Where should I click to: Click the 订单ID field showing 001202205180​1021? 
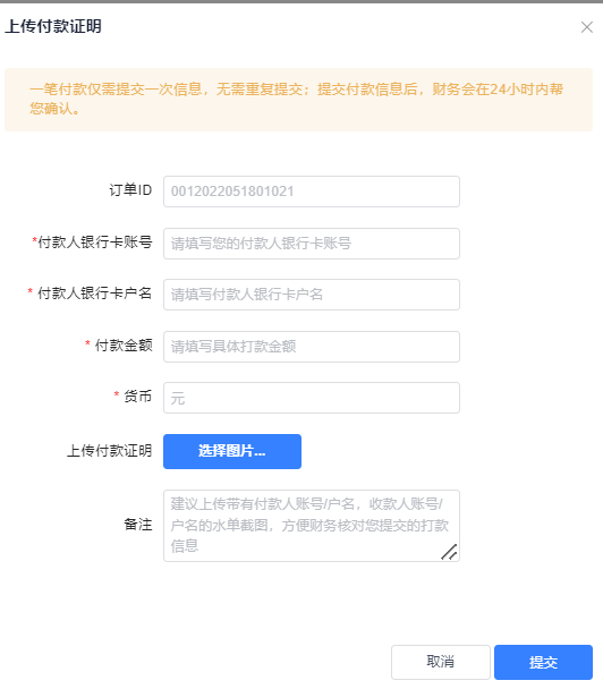pyautogui.click(x=311, y=191)
